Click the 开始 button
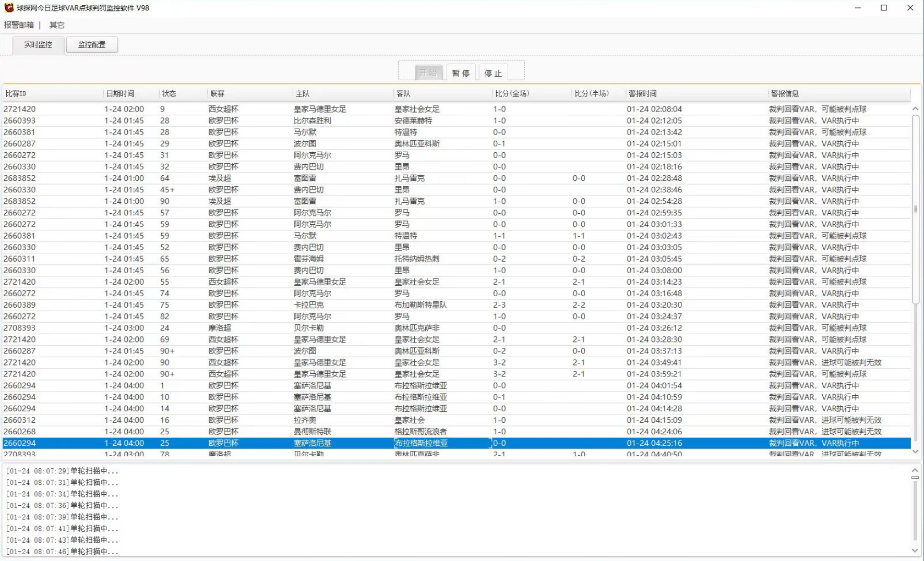 (428, 73)
